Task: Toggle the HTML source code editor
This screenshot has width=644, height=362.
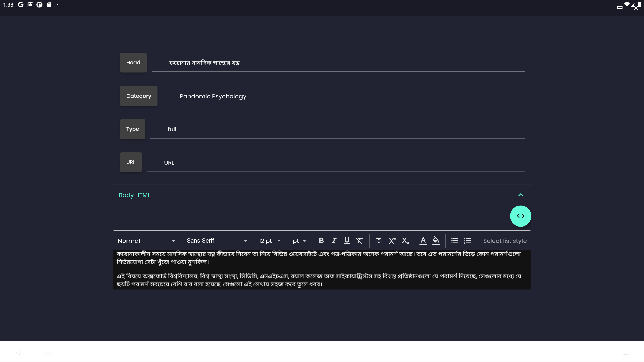Action: click(520, 216)
